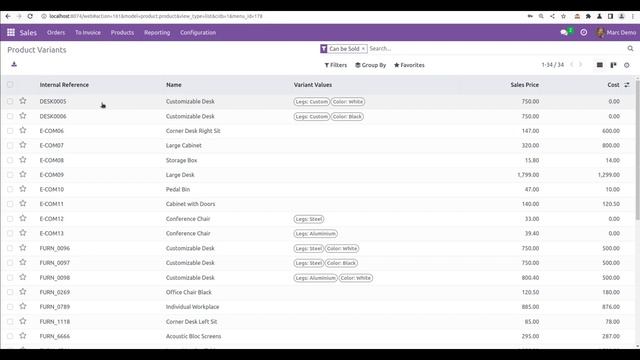Open the apps grid menu icon

(x=11, y=32)
